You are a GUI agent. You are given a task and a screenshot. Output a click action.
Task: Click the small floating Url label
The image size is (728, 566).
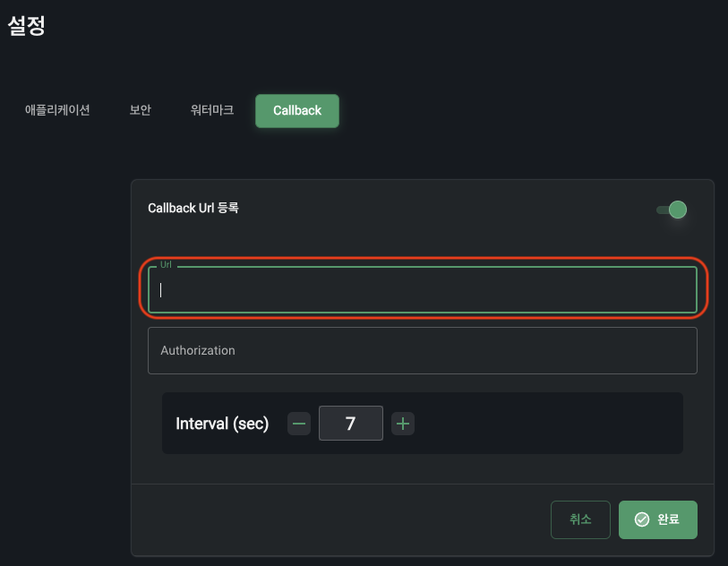(166, 265)
